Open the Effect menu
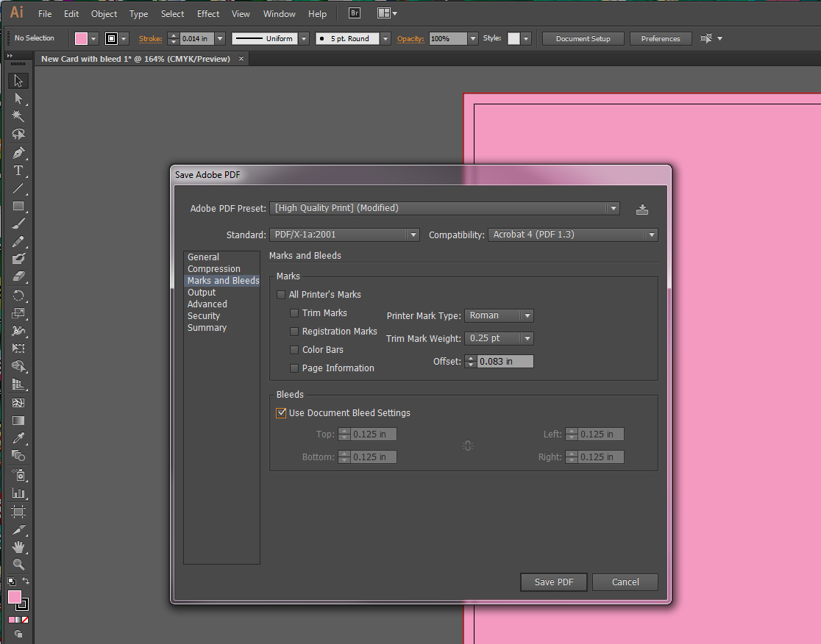 [208, 13]
